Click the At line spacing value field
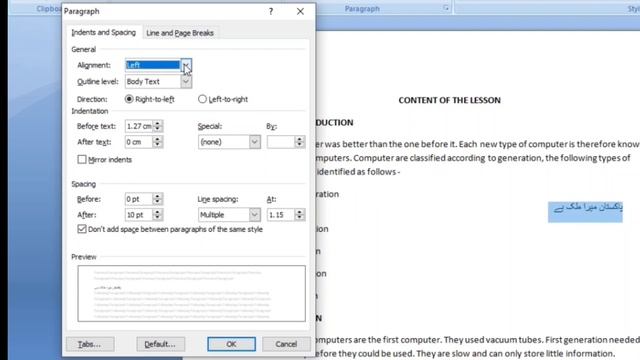Image resolution: width=640 pixels, height=360 pixels. 281,215
